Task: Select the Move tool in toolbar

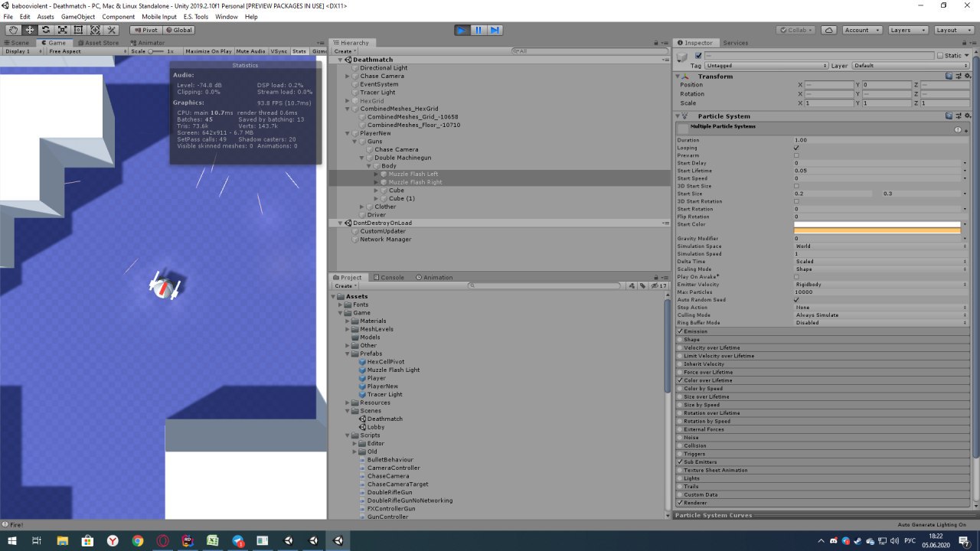Action: [x=30, y=30]
